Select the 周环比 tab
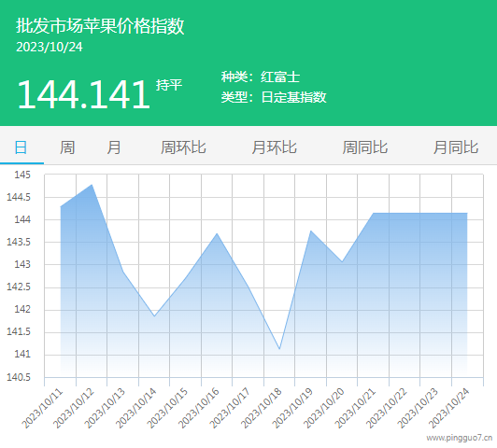This screenshot has height=448, width=497. point(183,147)
